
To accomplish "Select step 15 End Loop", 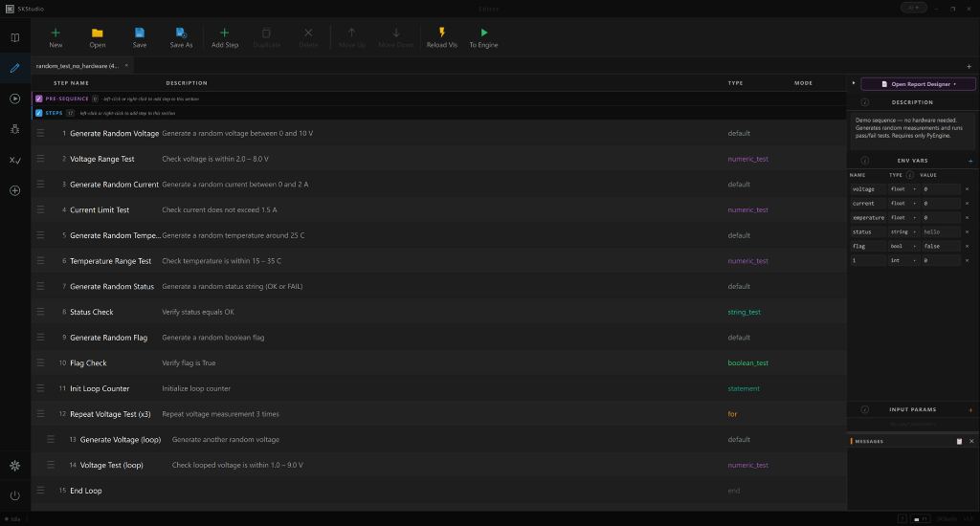I will (x=438, y=491).
